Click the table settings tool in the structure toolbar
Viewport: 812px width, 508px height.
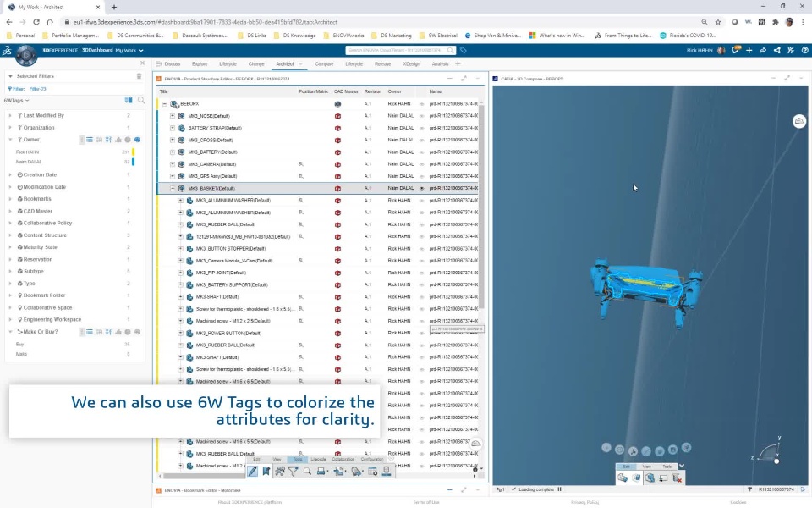click(x=372, y=472)
